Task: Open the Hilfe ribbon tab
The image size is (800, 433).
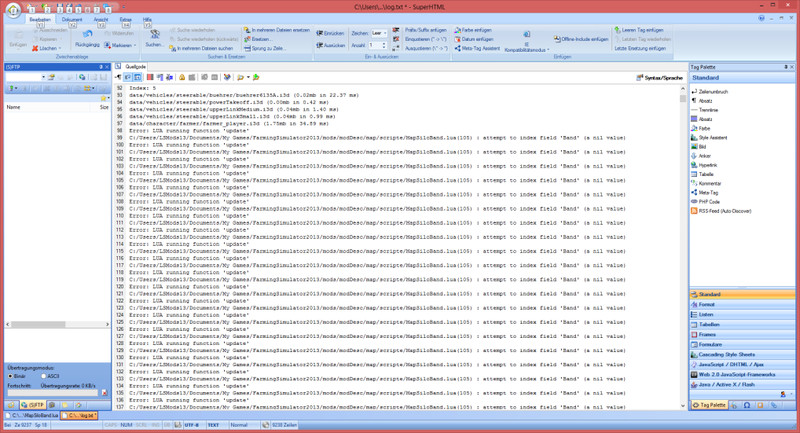Action: pos(147,19)
